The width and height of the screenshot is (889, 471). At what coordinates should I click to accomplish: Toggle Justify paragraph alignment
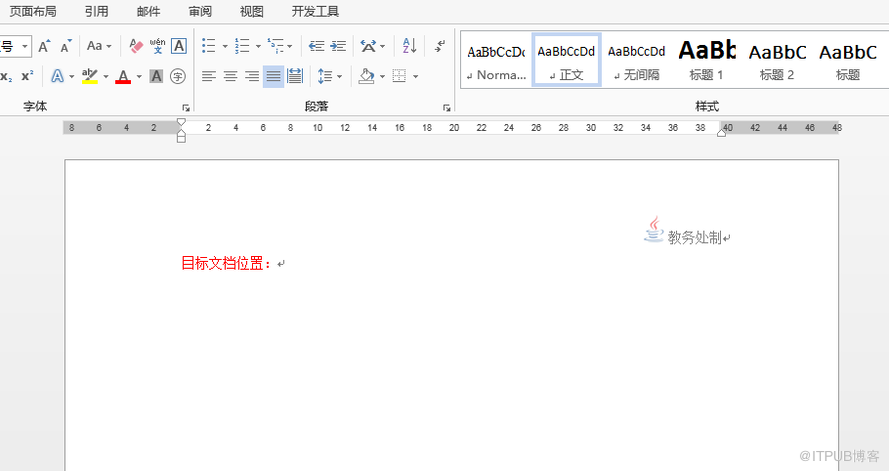tap(273, 76)
